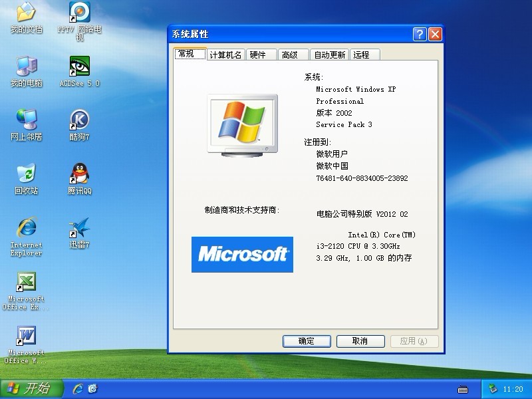The width and height of the screenshot is (532, 399).
Task: Open the 开始 start menu
Action: click(x=32, y=389)
